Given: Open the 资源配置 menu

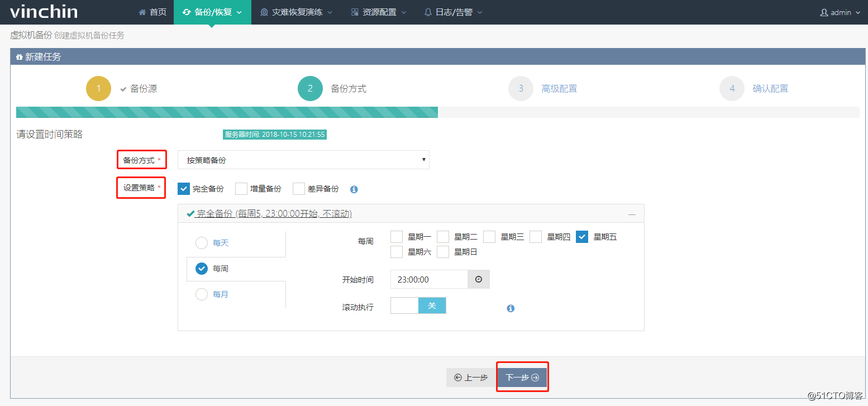Looking at the screenshot, I should tap(378, 12).
